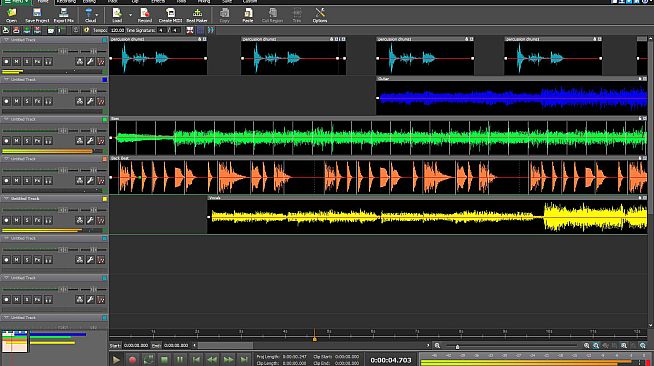
Task: Open the green Menu dropdown
Action: point(16,2)
